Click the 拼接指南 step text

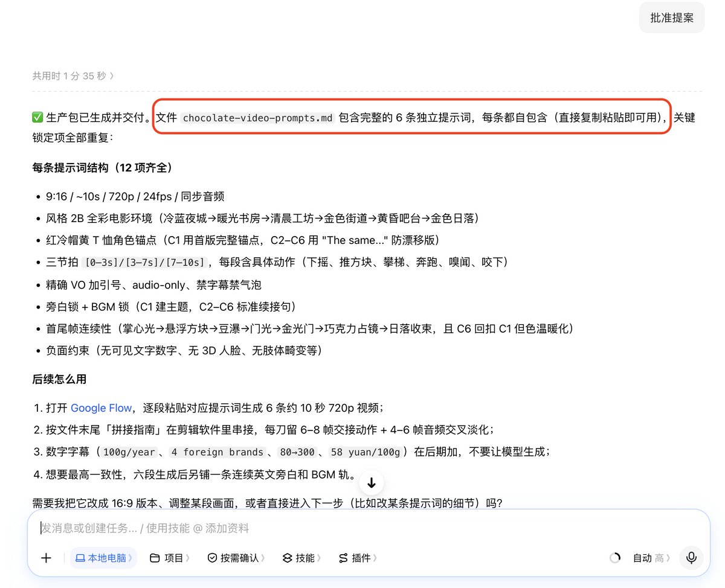(271, 430)
